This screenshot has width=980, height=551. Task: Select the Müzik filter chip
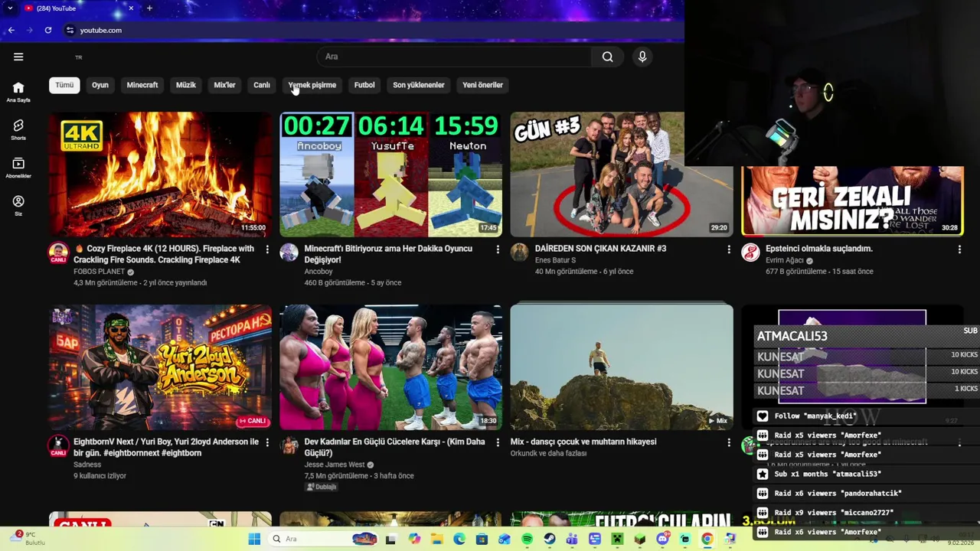(x=186, y=85)
